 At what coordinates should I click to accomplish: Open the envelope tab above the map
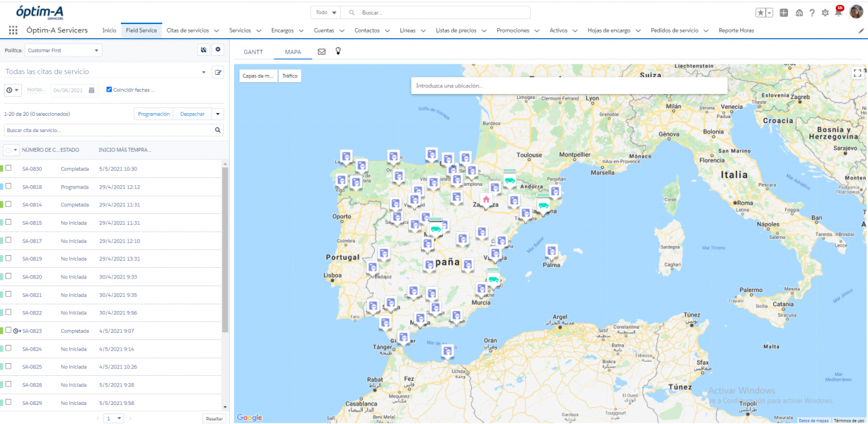[321, 52]
